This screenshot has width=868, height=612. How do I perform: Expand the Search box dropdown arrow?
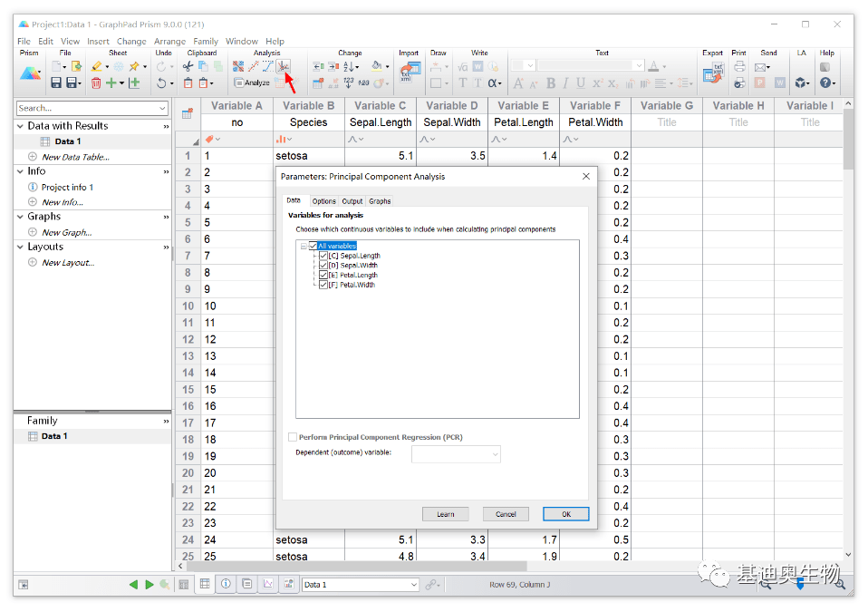click(163, 108)
